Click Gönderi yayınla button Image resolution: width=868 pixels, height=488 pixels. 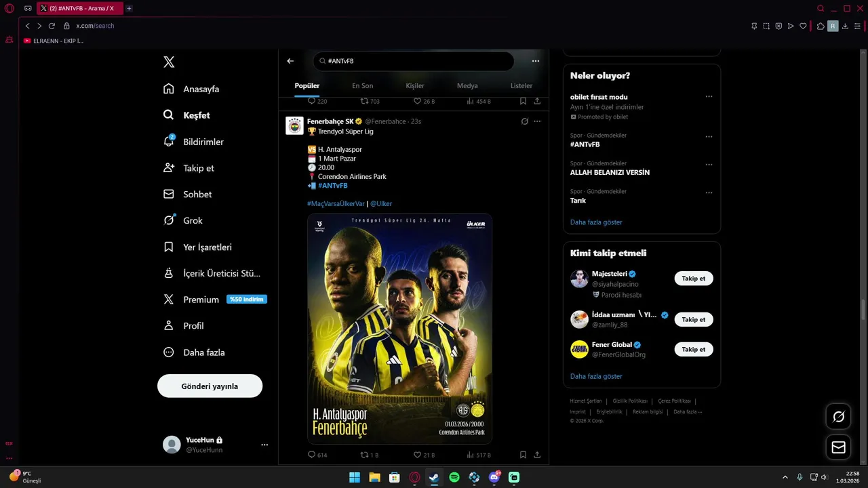[210, 386]
